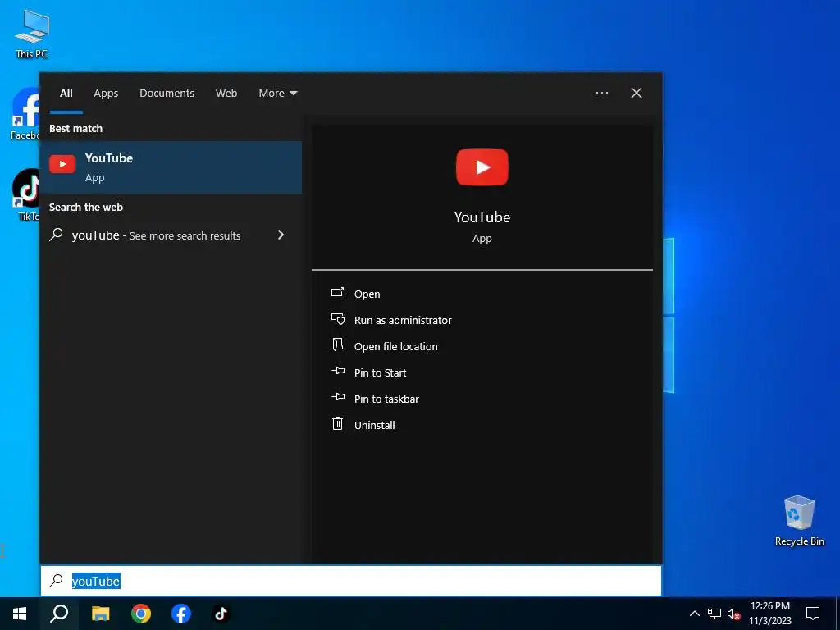Select the Facebook desktop shortcut

click(25, 113)
